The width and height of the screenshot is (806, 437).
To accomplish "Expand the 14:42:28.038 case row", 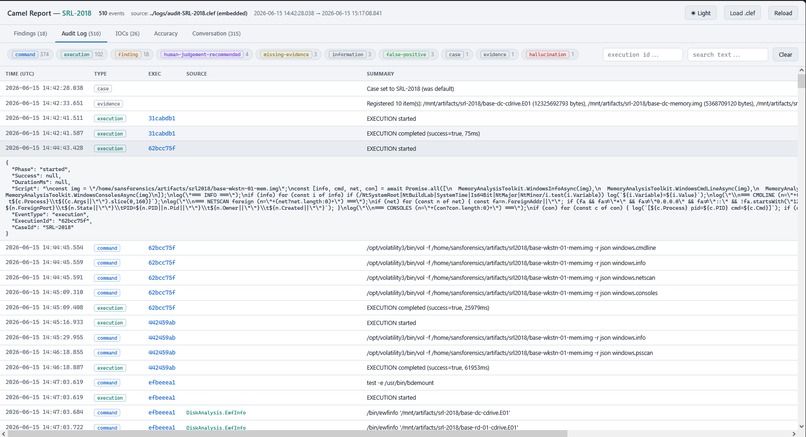I will [x=399, y=88].
